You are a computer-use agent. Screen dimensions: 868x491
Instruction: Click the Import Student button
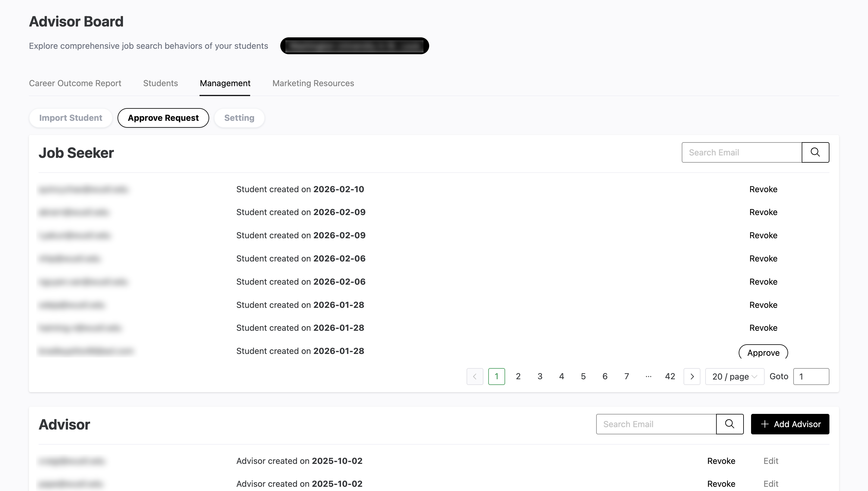click(71, 118)
